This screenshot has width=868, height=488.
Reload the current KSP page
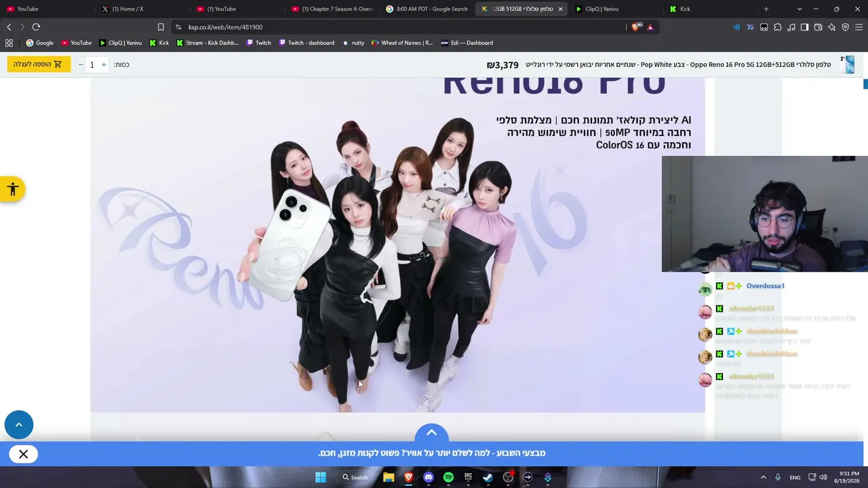coord(36,27)
